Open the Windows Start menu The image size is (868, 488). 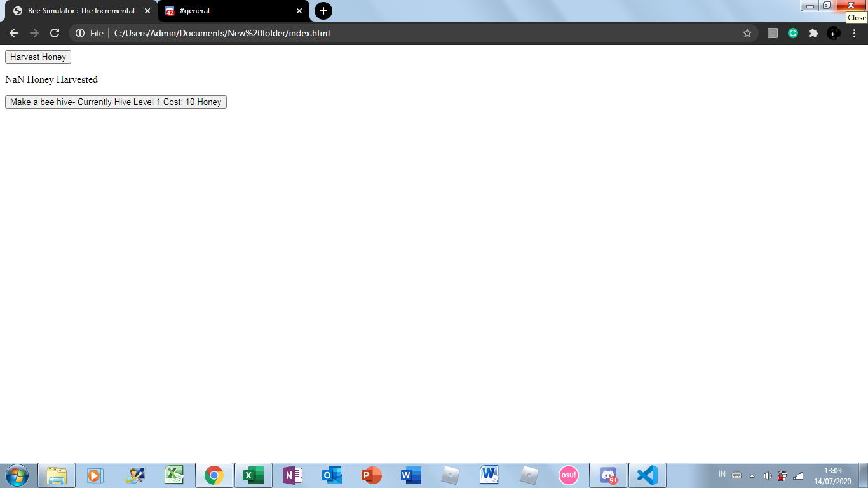pyautogui.click(x=17, y=475)
